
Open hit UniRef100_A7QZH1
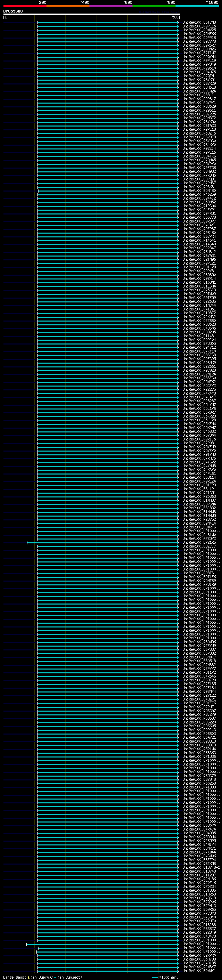pyautogui.click(x=199, y=76)
